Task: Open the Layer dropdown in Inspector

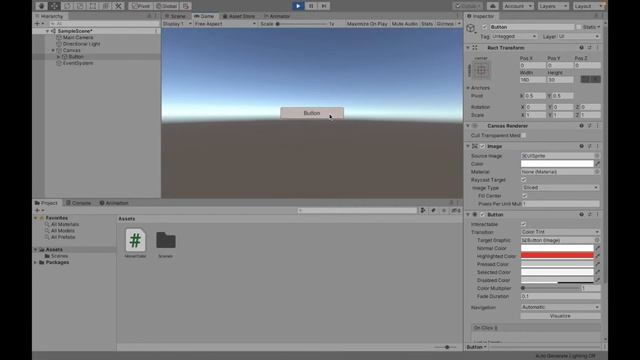Action: pyautogui.click(x=579, y=36)
